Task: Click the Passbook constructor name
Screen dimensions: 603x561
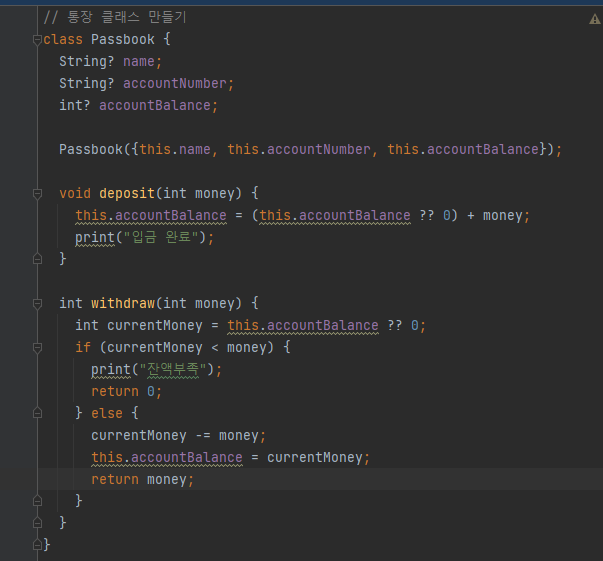Action: coord(91,149)
